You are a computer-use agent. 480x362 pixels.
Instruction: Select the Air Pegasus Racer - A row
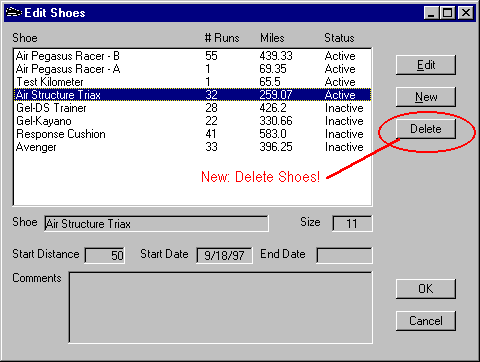[192, 69]
